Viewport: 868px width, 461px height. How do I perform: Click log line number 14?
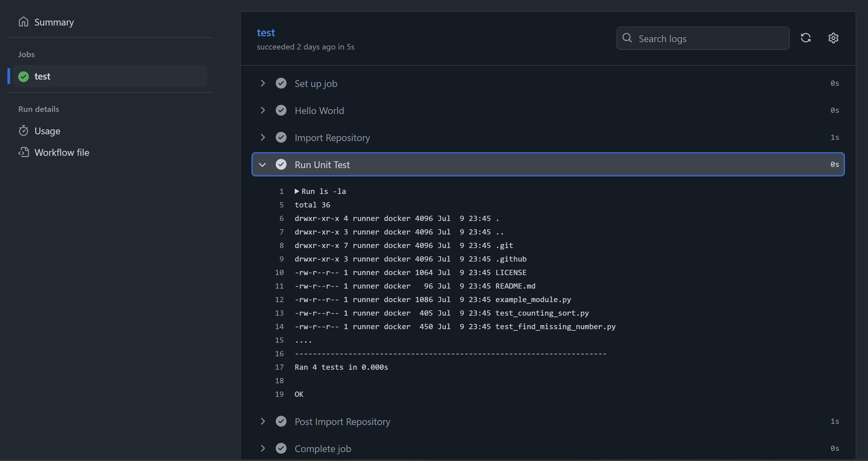tap(279, 326)
